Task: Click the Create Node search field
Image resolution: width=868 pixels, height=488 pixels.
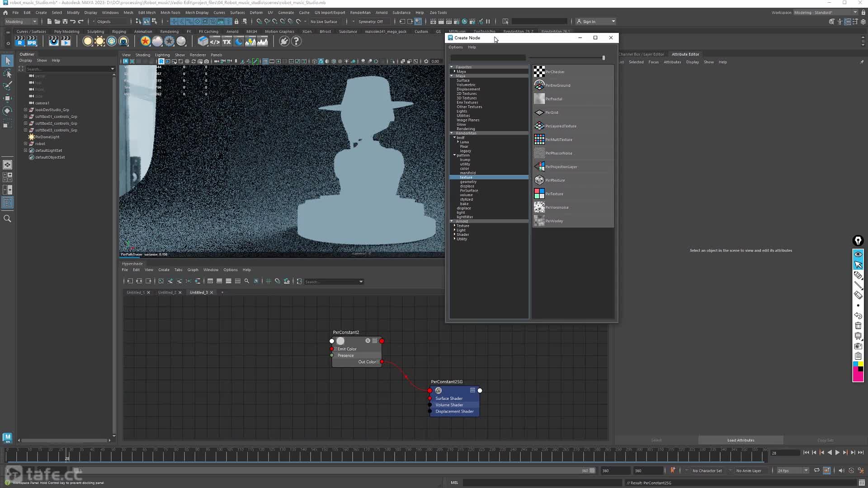Action: [488, 58]
